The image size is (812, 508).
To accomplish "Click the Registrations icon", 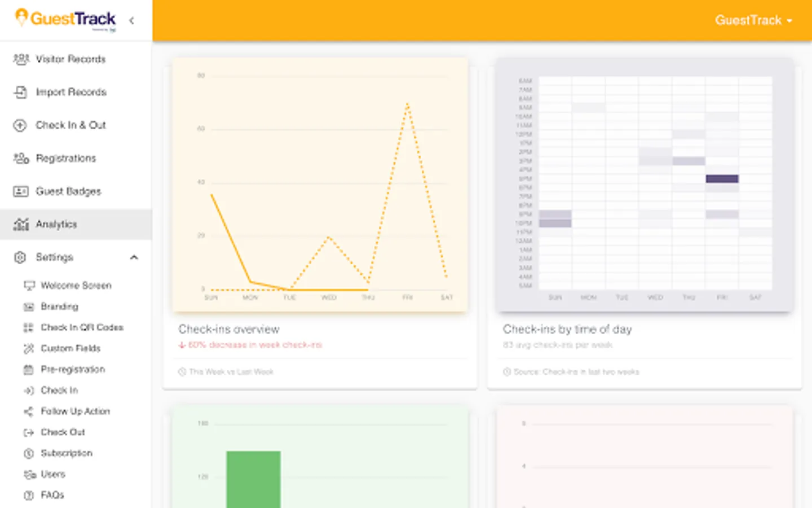I will [21, 158].
